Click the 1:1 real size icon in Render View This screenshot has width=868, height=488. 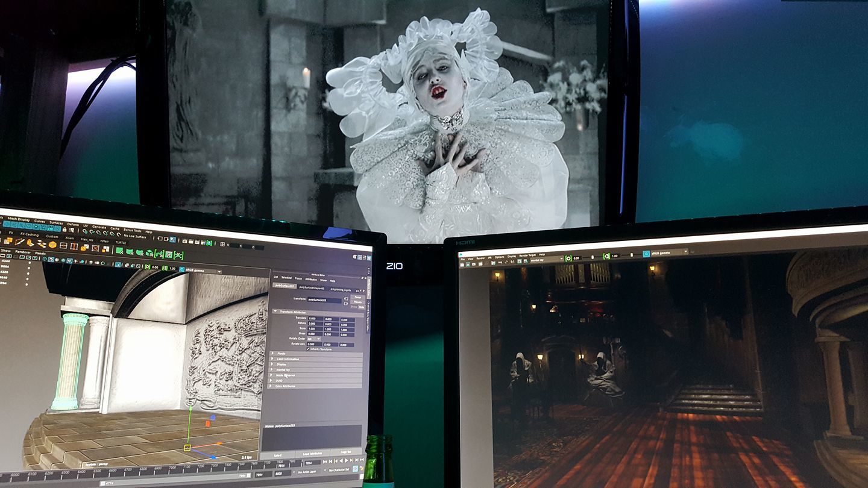coord(512,261)
